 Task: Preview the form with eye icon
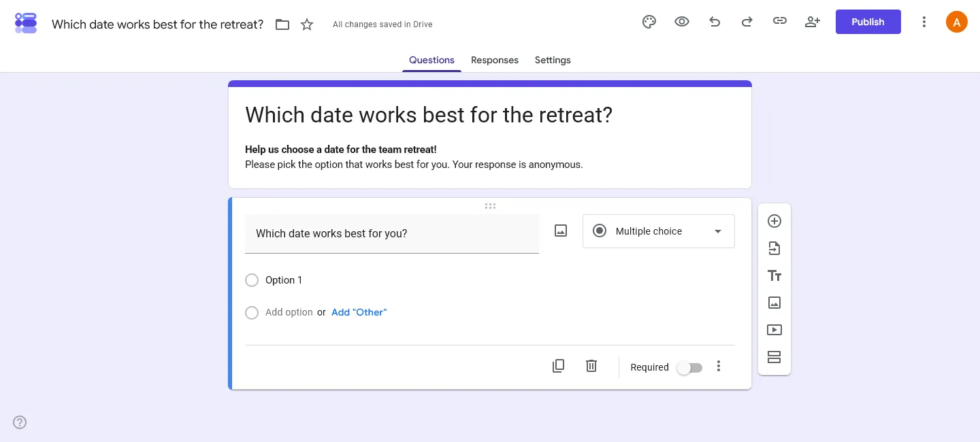(682, 22)
